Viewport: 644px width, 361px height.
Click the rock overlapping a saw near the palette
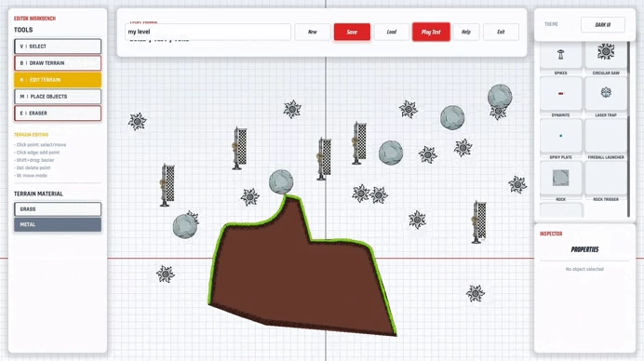tap(500, 96)
